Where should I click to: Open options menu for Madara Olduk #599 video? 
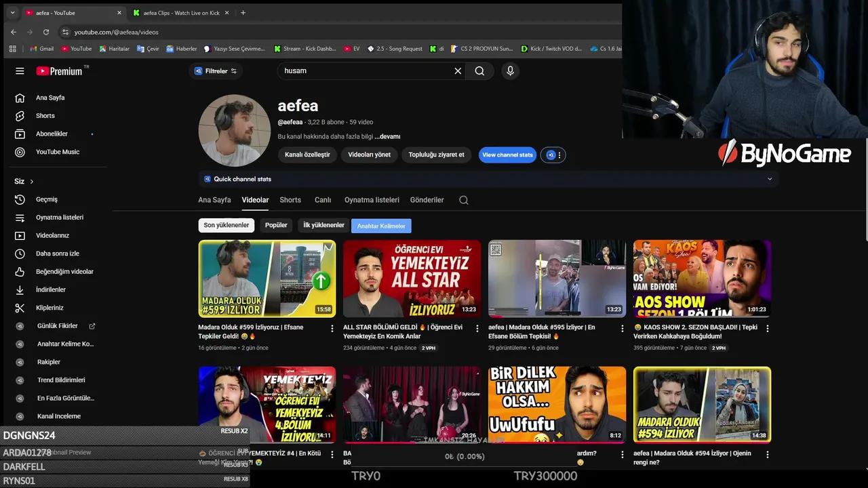click(x=332, y=329)
